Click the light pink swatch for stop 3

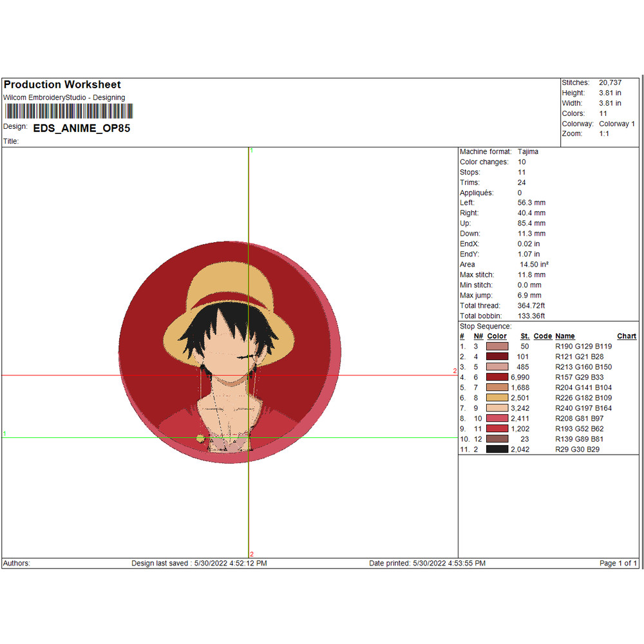(x=497, y=367)
